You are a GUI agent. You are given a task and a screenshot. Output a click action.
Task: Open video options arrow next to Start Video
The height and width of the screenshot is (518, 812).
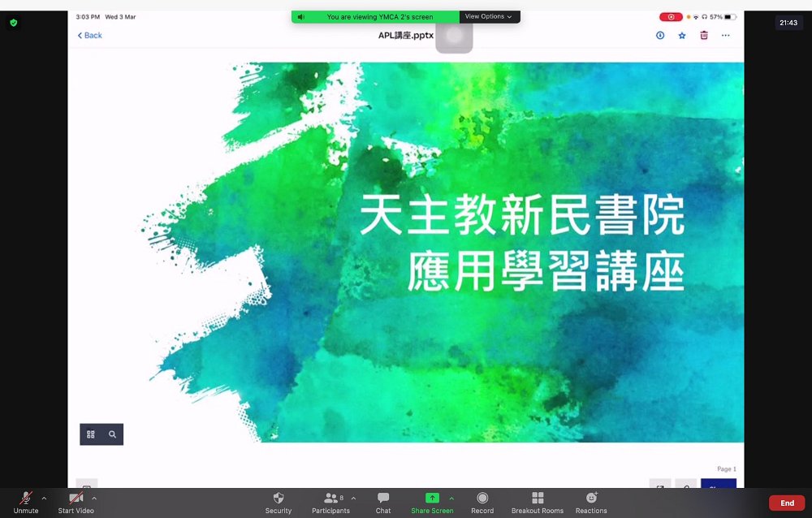[94, 499]
